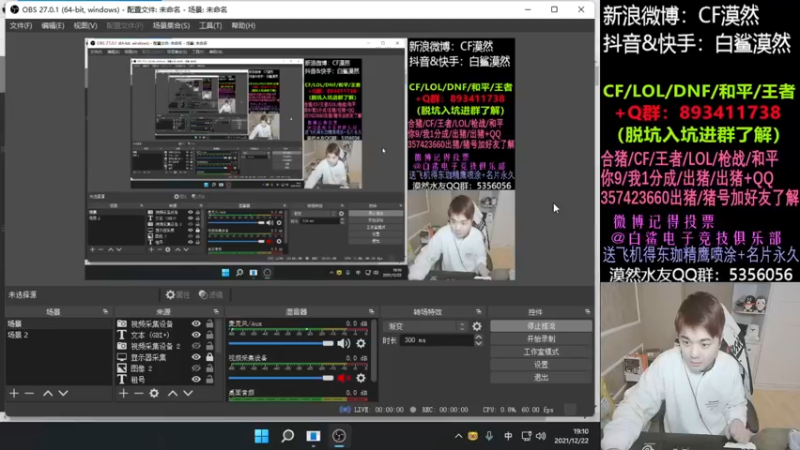Screen dimensions: 800x450
Task: Pop out the 转场特效 dock panel
Action: tap(479, 311)
